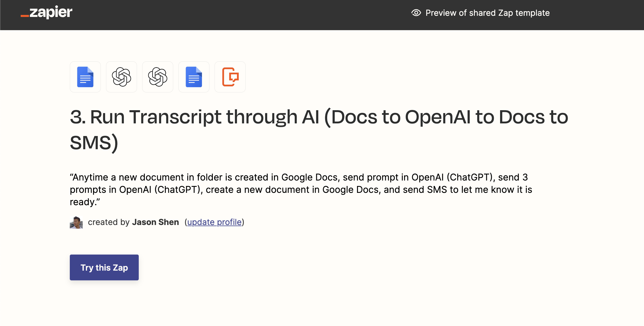Click the second Google Docs step icon

[194, 77]
